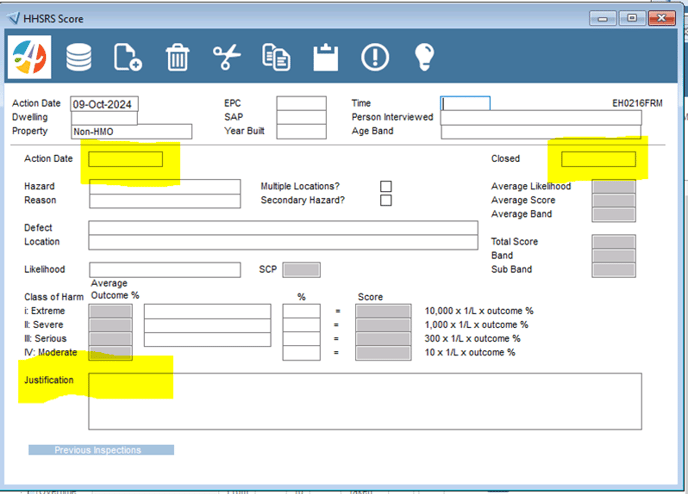Tick the Multiple Locations checkbox
Viewport: 688px width, 494px height.
[x=386, y=186]
